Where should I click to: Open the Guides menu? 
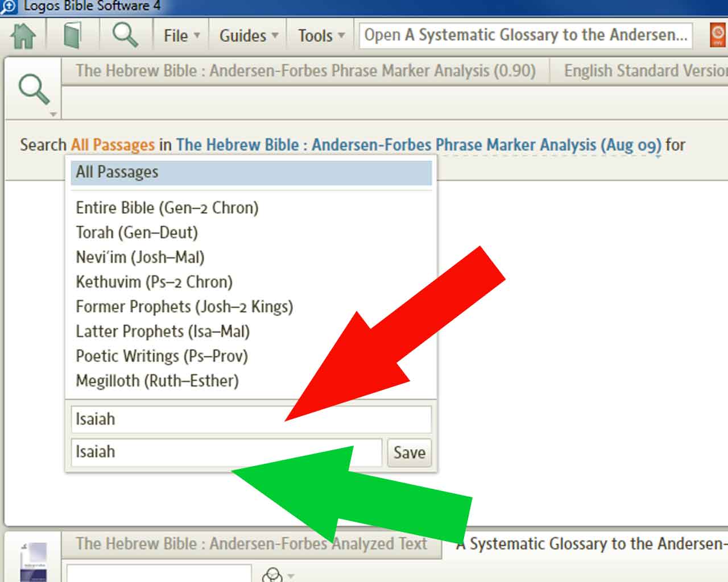(x=249, y=36)
